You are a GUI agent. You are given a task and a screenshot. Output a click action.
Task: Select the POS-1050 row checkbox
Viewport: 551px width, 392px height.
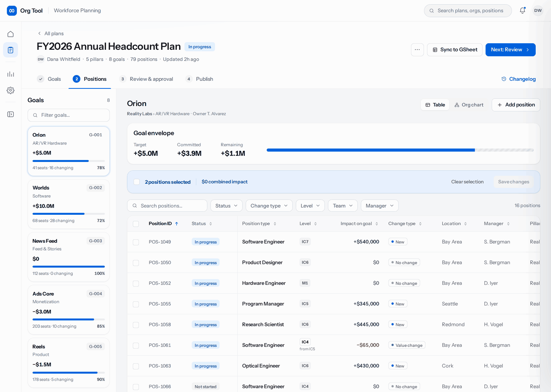pos(136,263)
